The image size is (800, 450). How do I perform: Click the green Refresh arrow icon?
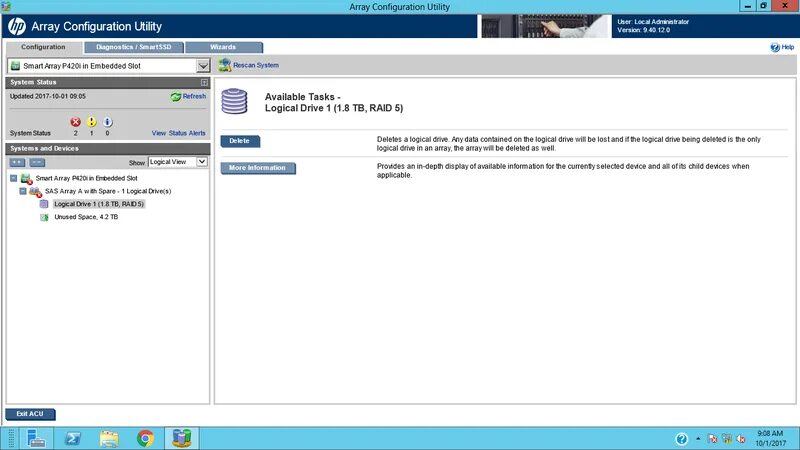(176, 96)
